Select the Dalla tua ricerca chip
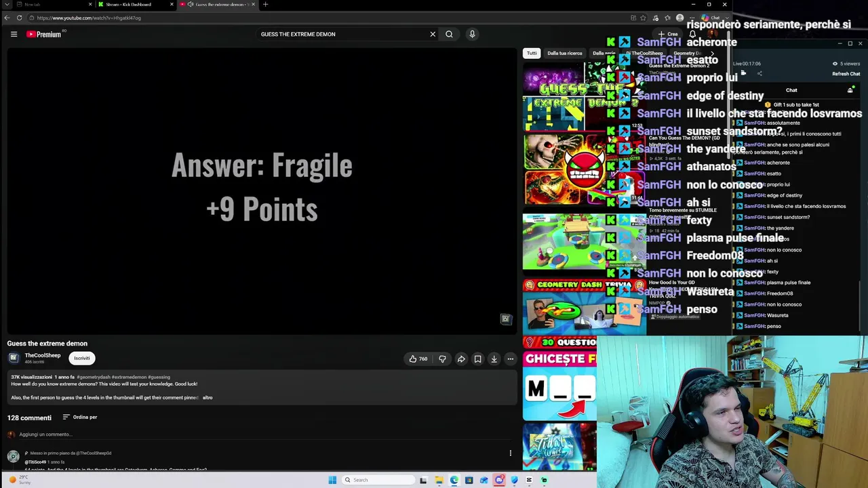868x488 pixels. coord(565,53)
